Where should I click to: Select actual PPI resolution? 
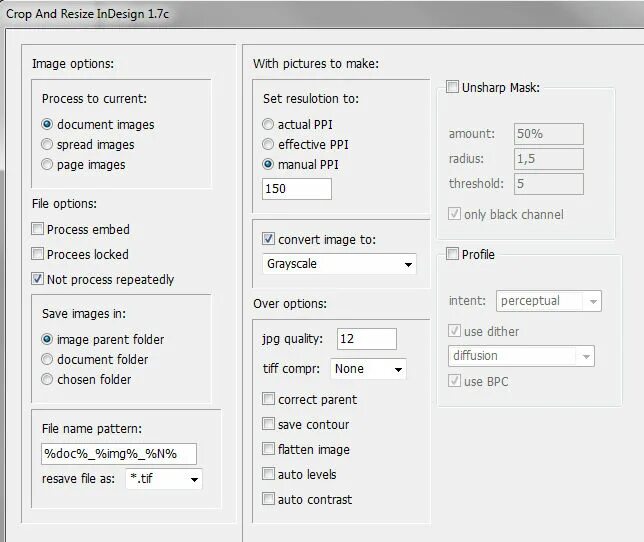pos(268,125)
